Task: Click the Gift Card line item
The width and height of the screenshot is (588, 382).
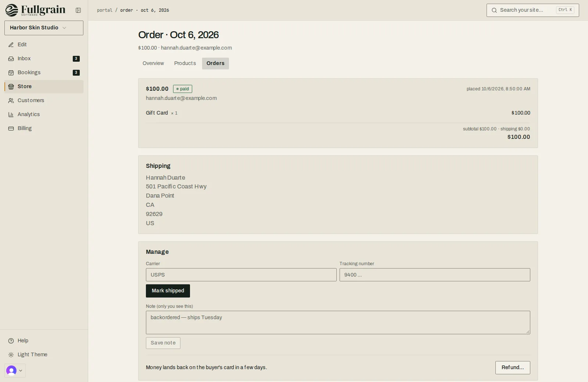Action: click(338, 113)
